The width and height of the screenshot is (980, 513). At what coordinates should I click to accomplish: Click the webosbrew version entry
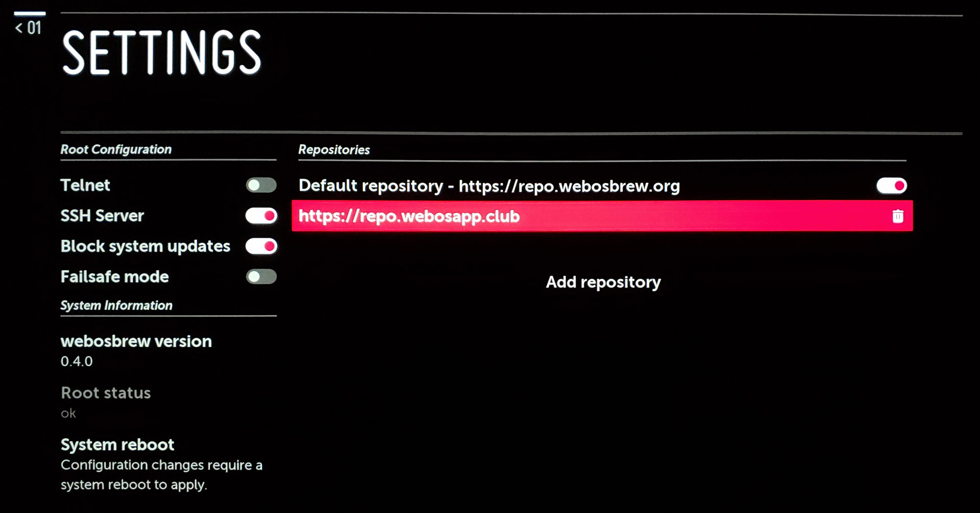136,350
